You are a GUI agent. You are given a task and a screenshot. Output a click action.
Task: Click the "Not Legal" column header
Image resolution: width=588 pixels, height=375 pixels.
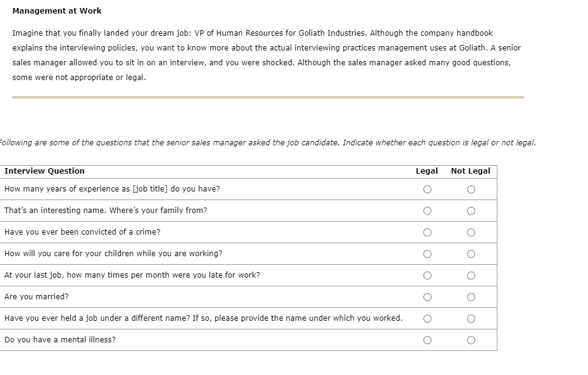(470, 171)
